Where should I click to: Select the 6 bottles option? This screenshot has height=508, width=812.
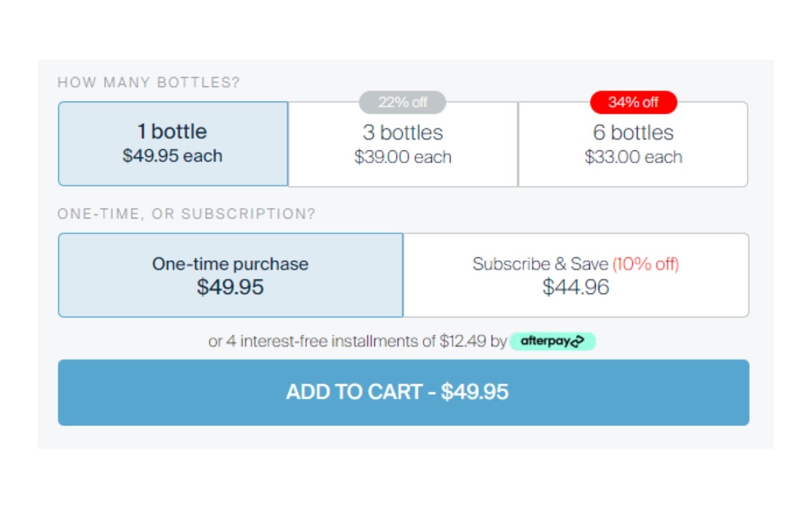point(633,144)
